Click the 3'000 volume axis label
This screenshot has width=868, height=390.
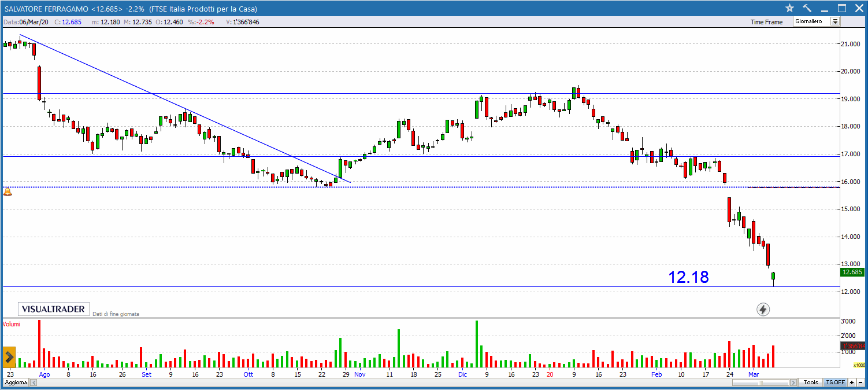tap(849, 321)
